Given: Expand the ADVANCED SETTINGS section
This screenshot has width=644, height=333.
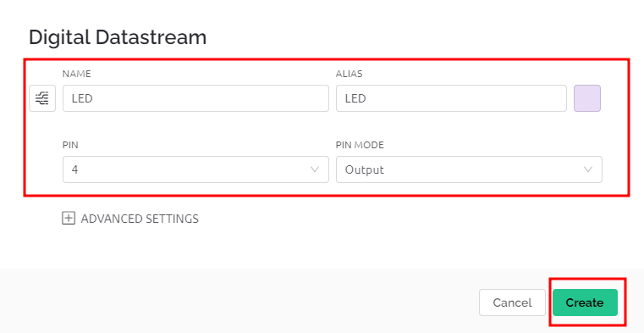Looking at the screenshot, I should [130, 219].
